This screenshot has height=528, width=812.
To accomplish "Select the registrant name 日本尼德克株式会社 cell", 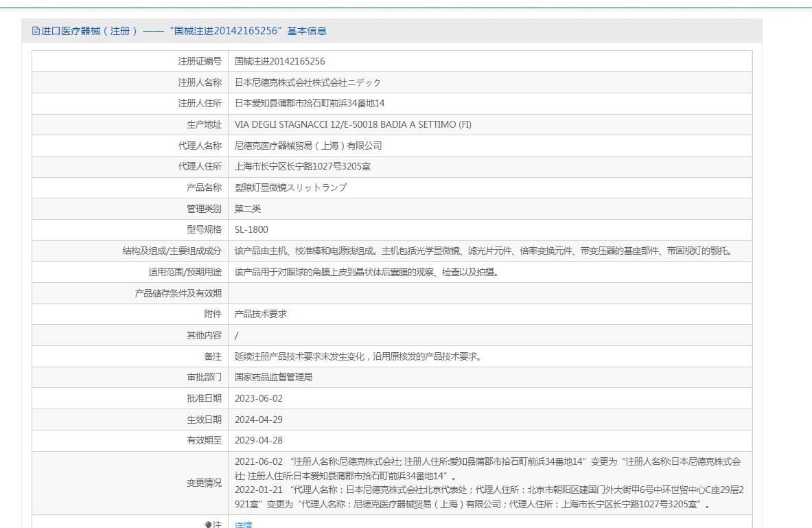I will 308,82.
